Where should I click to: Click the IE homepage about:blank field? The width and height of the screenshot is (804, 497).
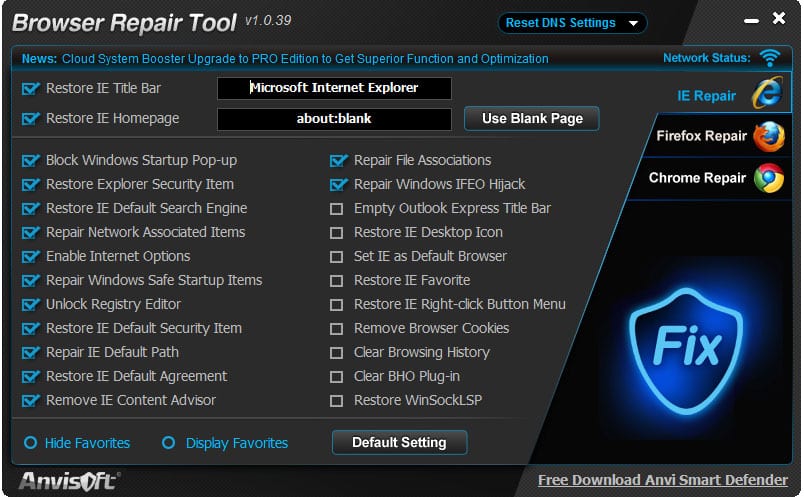pos(334,118)
